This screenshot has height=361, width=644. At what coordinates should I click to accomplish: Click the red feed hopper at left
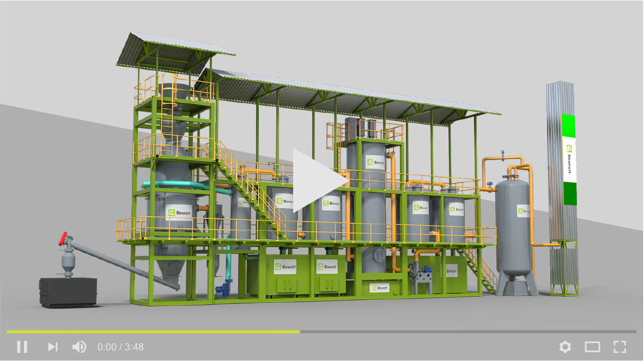click(64, 237)
